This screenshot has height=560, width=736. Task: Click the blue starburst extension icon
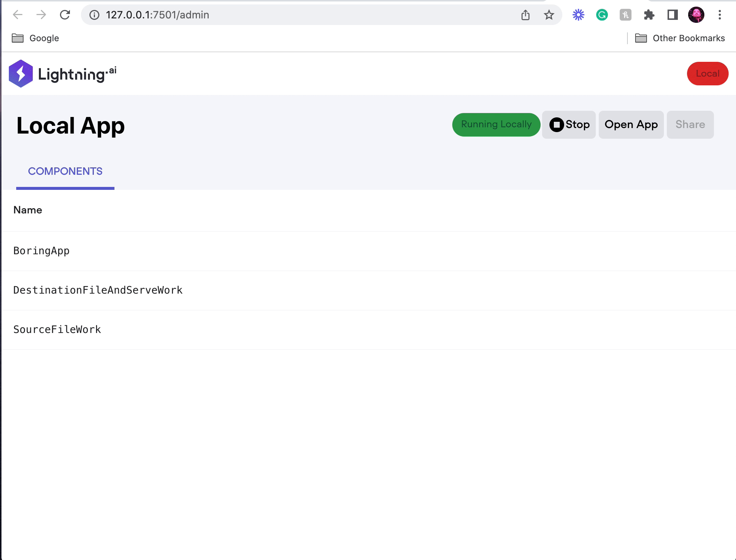coord(578,15)
